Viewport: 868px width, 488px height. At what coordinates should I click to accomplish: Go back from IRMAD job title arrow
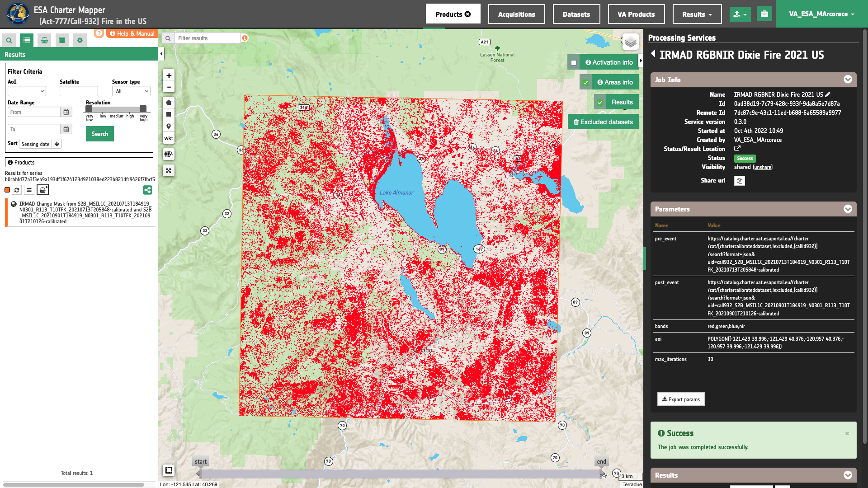coord(653,54)
